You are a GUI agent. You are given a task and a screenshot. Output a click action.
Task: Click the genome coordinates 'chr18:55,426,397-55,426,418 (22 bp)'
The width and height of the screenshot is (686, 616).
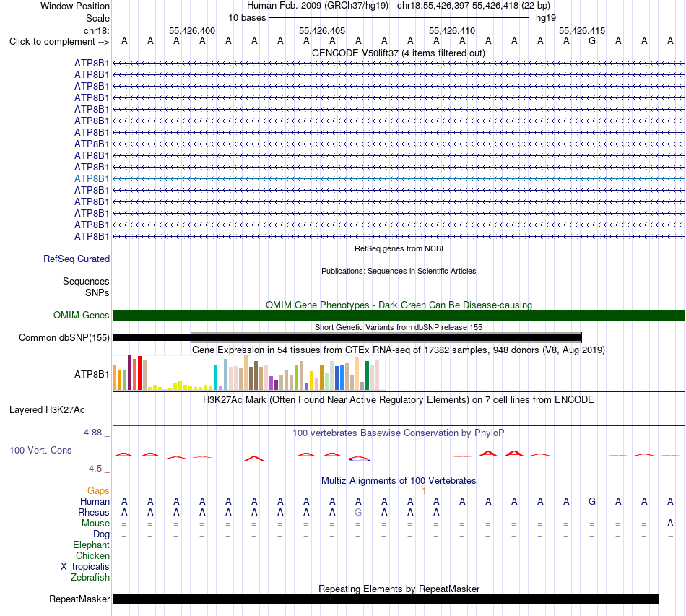point(474,6)
